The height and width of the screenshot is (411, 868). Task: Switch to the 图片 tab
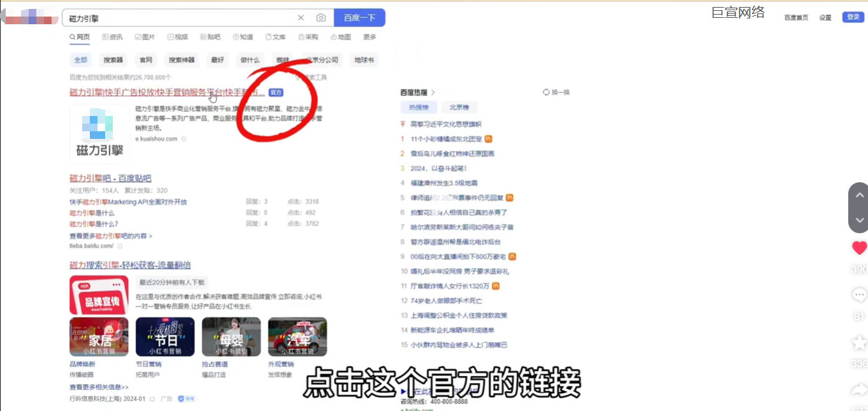point(145,37)
